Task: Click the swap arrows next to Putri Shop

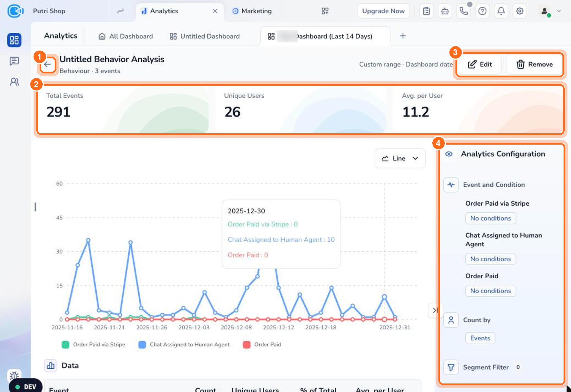Action: [120, 11]
